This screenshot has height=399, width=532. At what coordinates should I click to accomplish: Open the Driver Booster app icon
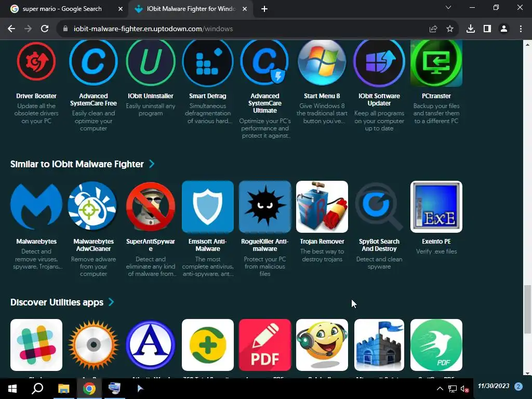[36, 61]
